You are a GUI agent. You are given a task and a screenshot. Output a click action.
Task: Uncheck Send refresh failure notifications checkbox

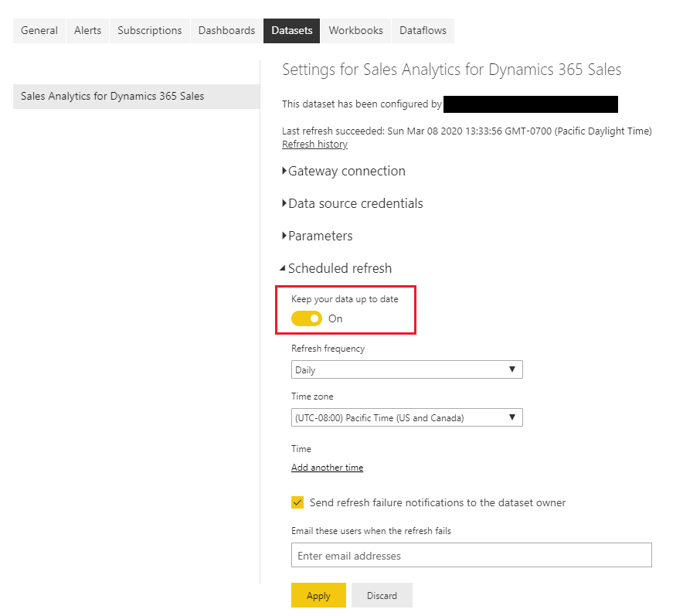(x=297, y=502)
